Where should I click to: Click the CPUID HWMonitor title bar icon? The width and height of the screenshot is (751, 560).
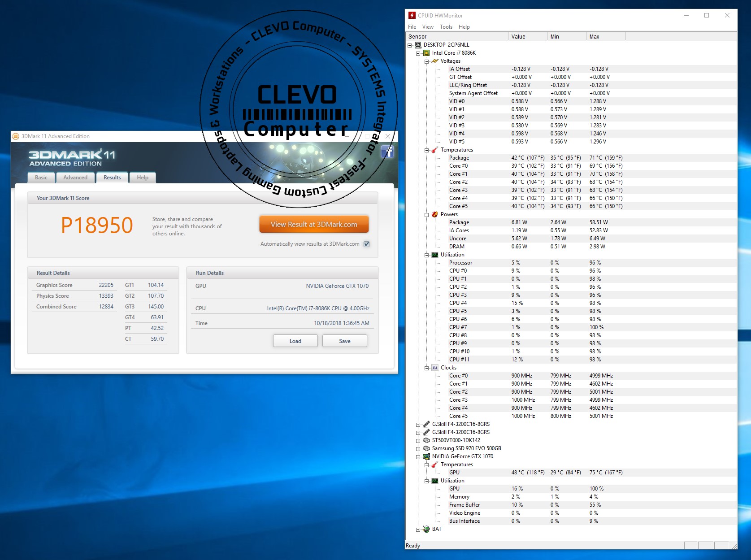(x=412, y=15)
